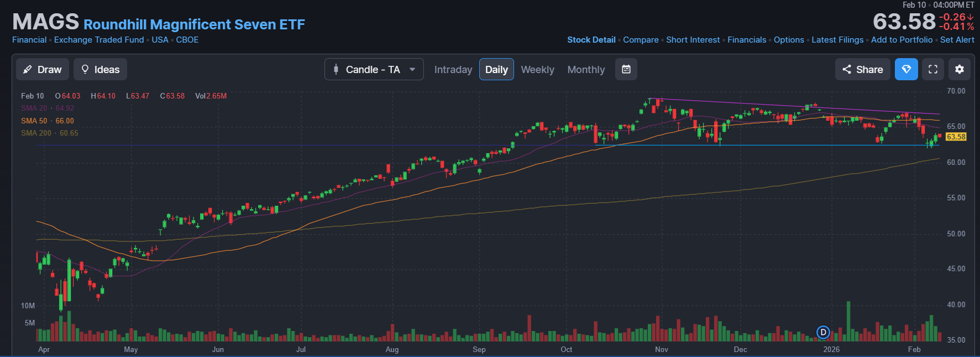Share this chart
This screenshot has width=980, height=357.
point(863,69)
